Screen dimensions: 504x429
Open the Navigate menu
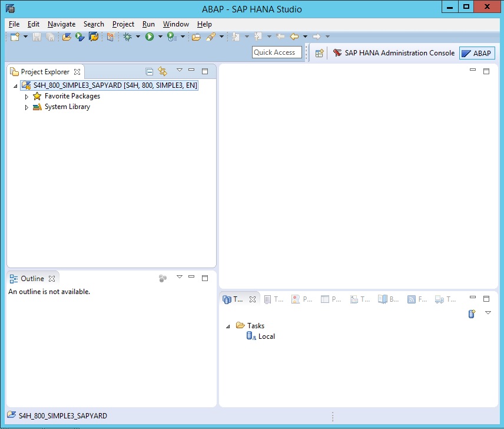(x=61, y=24)
